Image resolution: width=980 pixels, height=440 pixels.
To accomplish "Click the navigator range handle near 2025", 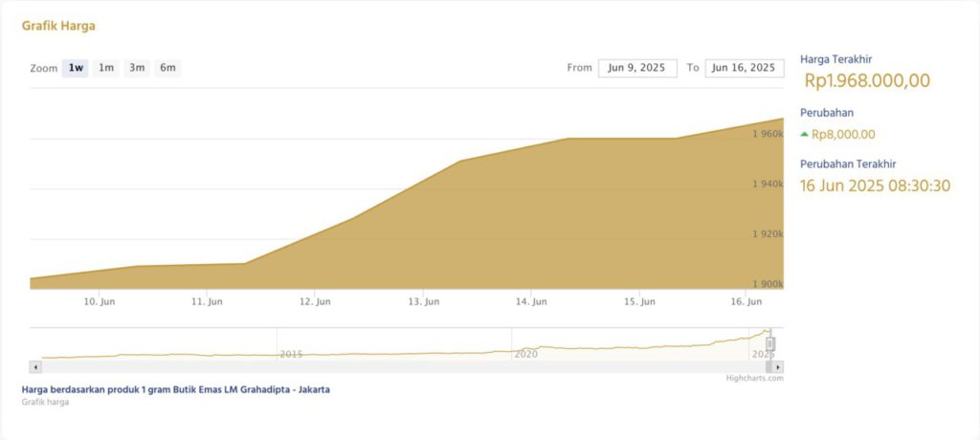I will [x=770, y=343].
